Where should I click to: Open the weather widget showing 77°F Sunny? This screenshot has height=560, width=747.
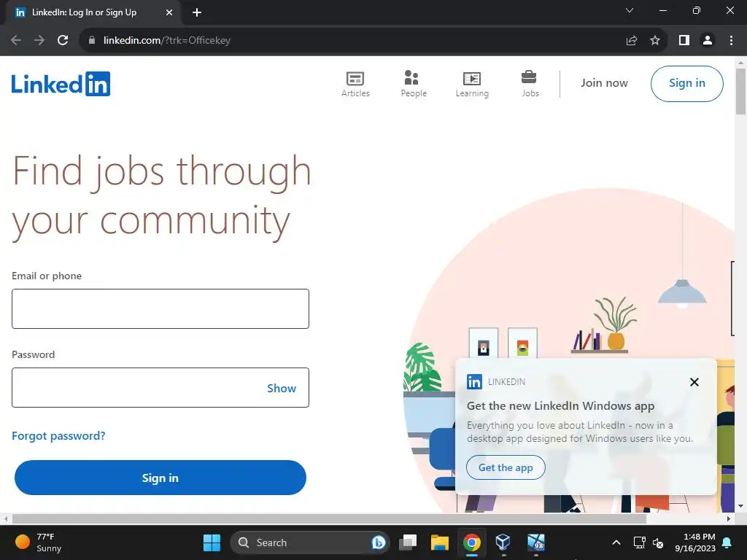pos(39,542)
